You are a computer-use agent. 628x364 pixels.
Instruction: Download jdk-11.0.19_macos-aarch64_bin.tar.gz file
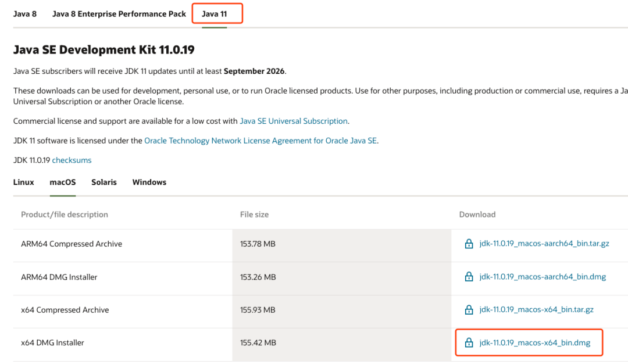coord(544,244)
